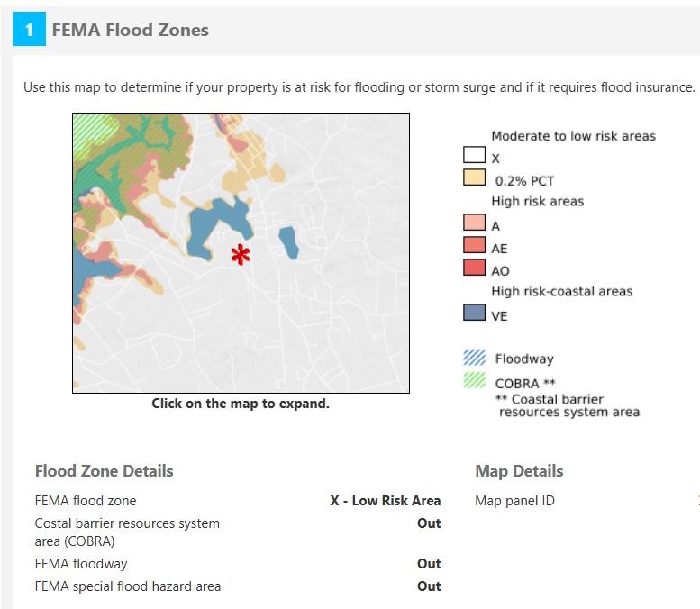Click the 'Click on the map to expand' text
The height and width of the screenshot is (609, 700).
[241, 404]
